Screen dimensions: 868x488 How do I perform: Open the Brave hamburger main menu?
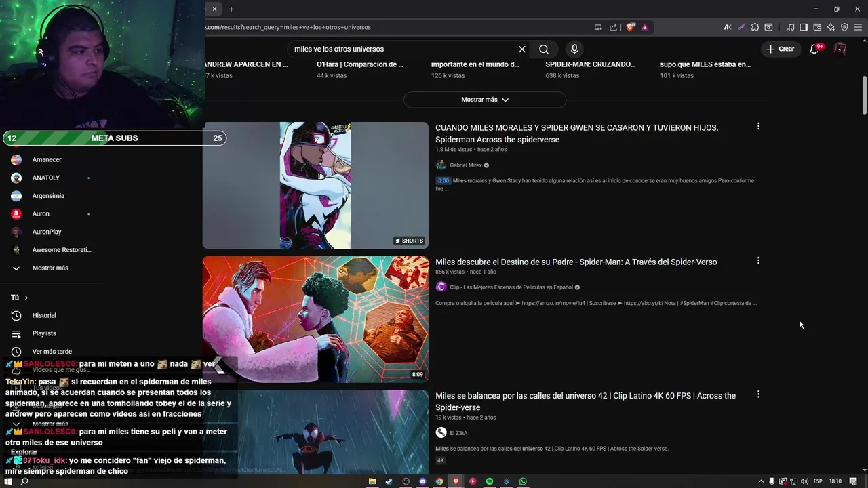pyautogui.click(x=858, y=27)
